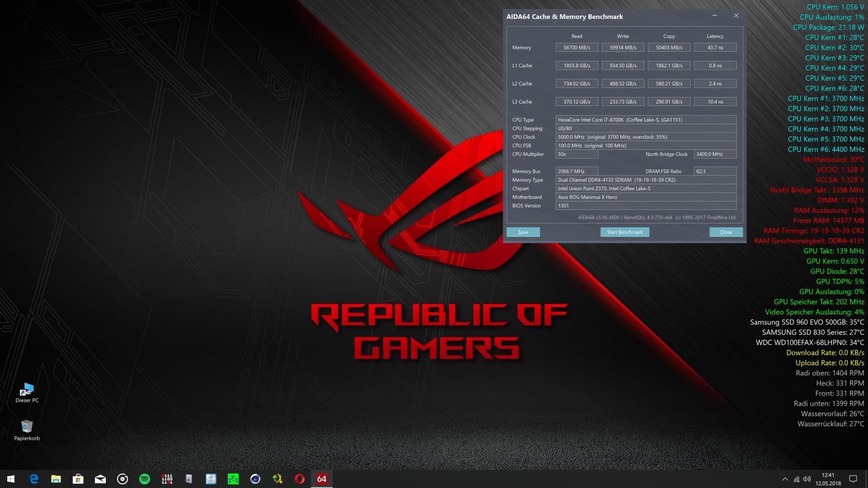Image resolution: width=868 pixels, height=488 pixels.
Task: Click Start Benchmark button
Action: (x=625, y=232)
